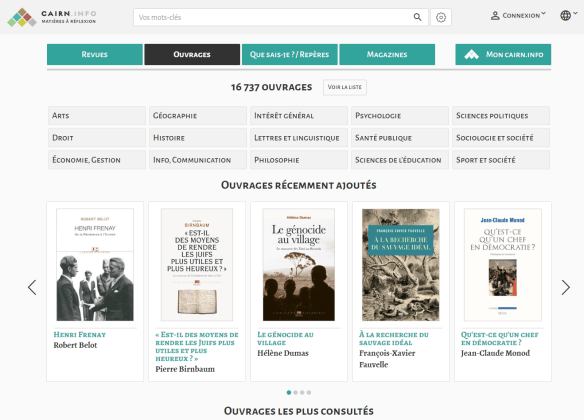The height and width of the screenshot is (420, 584).
Task: Show next books with right arrow
Action: [565, 287]
